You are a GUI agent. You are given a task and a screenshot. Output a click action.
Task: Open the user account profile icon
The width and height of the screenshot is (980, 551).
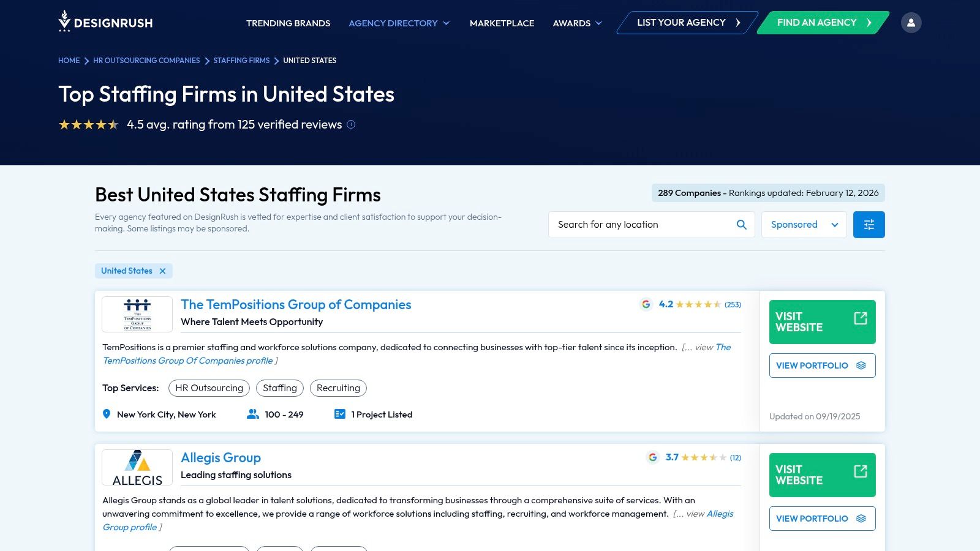coord(911,23)
